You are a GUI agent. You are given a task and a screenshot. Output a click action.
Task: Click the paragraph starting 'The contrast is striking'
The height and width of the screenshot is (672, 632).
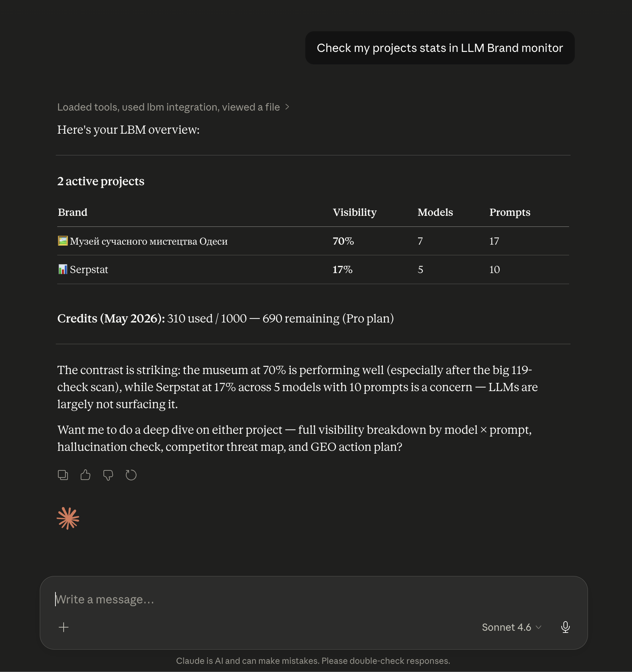298,387
